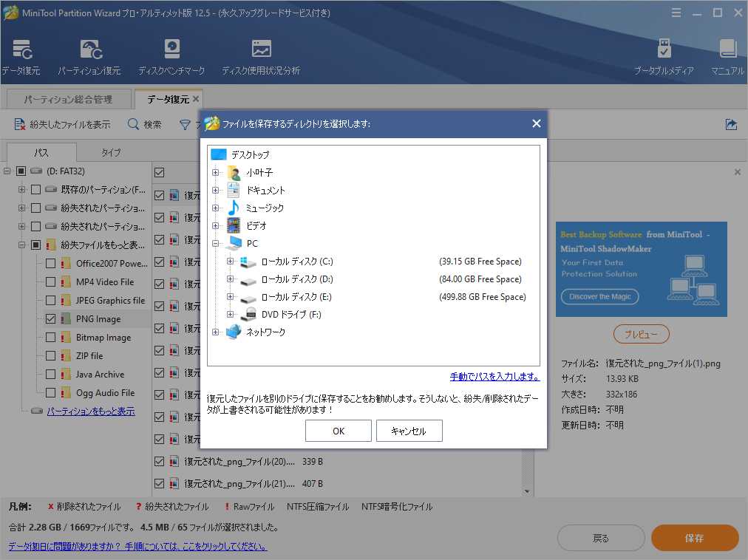
Task: Click the filter funnel icon
Action: point(185,125)
